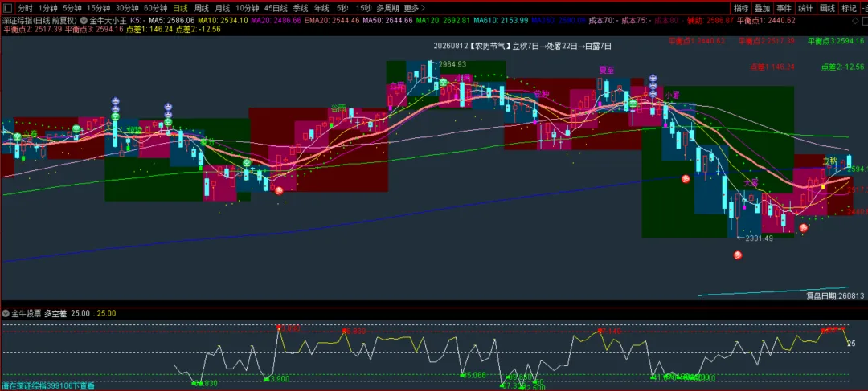Select the 30分钟 period
The height and width of the screenshot is (391, 868).
pyautogui.click(x=127, y=8)
